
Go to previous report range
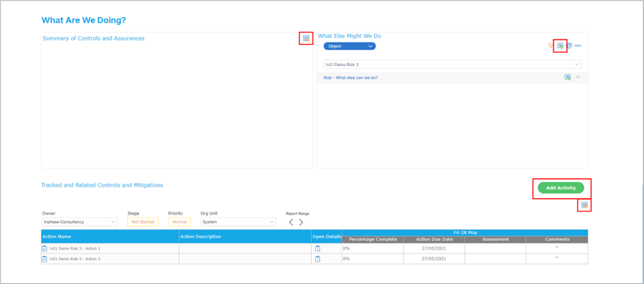pyautogui.click(x=291, y=223)
